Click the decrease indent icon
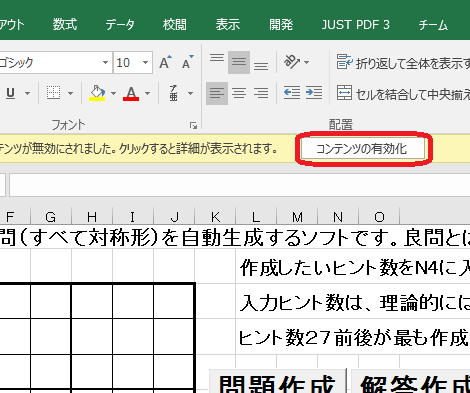Image resolution: width=470 pixels, height=393 pixels. pyautogui.click(x=292, y=93)
